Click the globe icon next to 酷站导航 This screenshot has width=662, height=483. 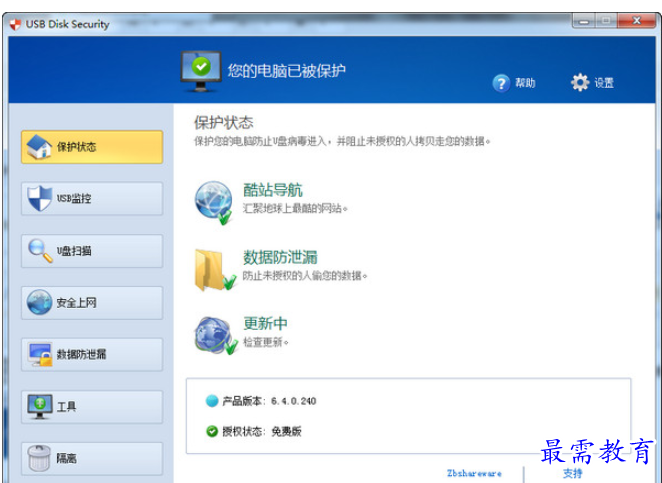tap(214, 203)
